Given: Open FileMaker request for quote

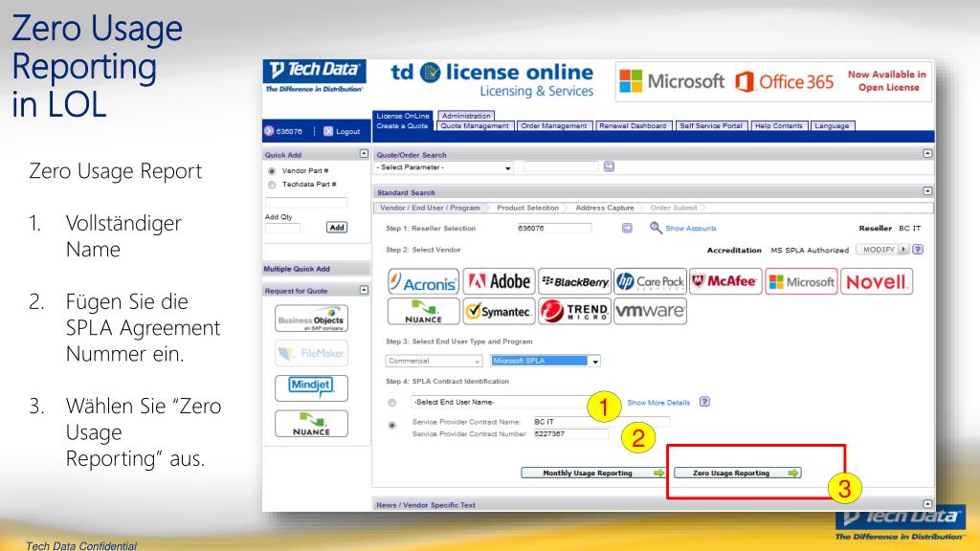Looking at the screenshot, I should pyautogui.click(x=311, y=353).
